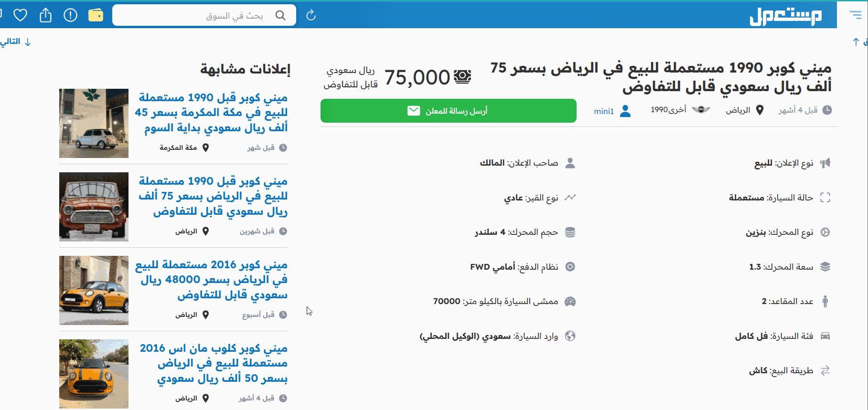Click the search magnifier icon
This screenshot has width=868, height=410.
point(280,16)
